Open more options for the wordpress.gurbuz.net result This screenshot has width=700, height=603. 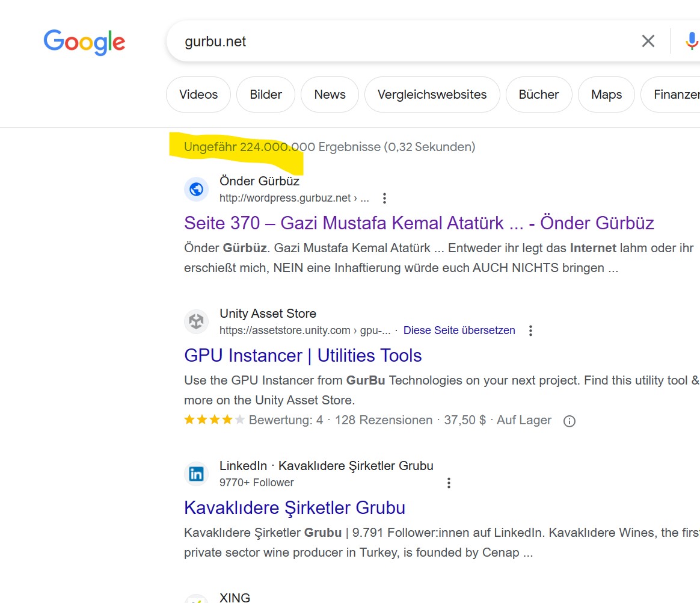tap(384, 199)
